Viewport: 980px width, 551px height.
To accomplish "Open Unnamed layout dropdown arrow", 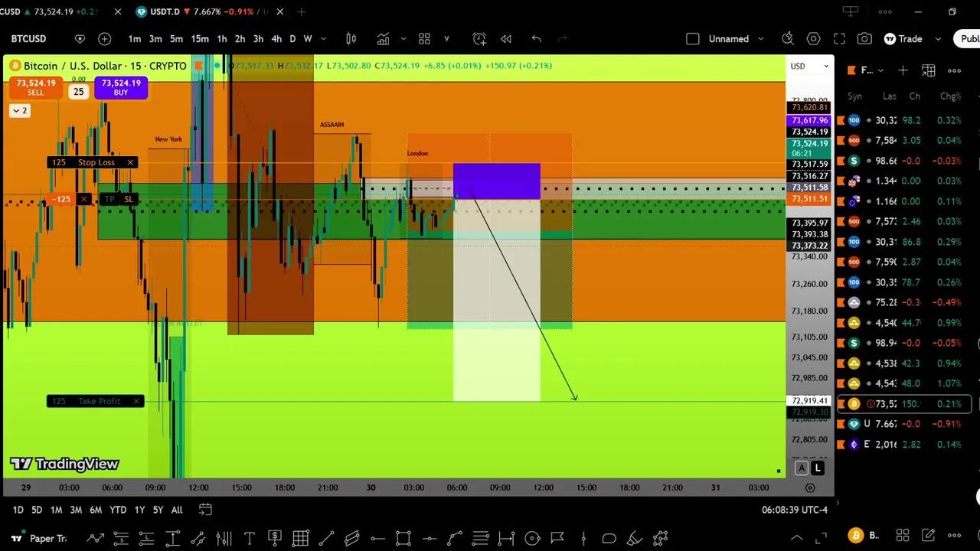I will [x=760, y=39].
